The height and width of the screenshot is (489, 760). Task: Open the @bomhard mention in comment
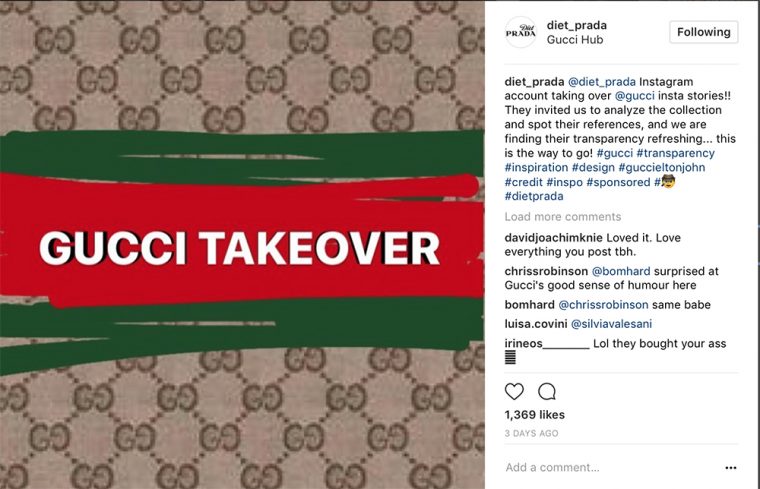[621, 271]
